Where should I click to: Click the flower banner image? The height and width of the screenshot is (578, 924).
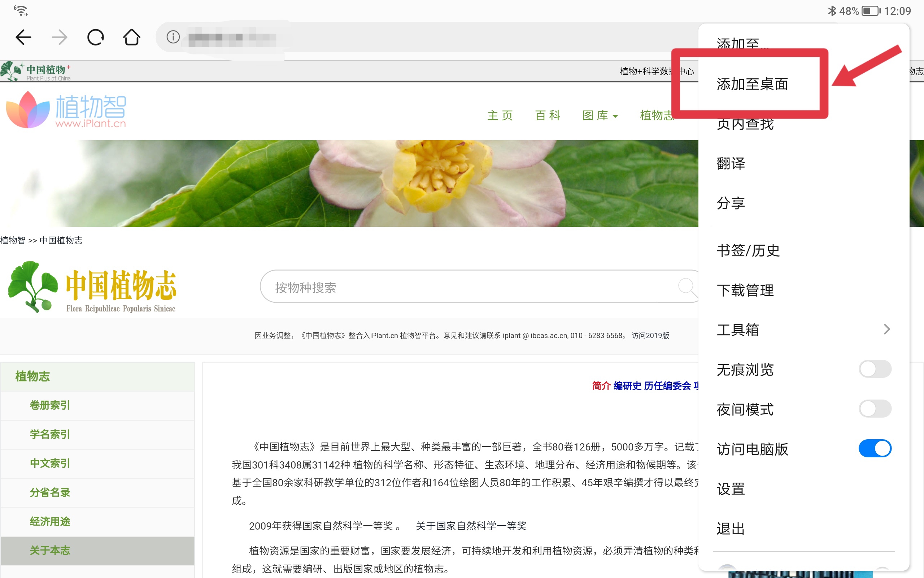pos(349,184)
